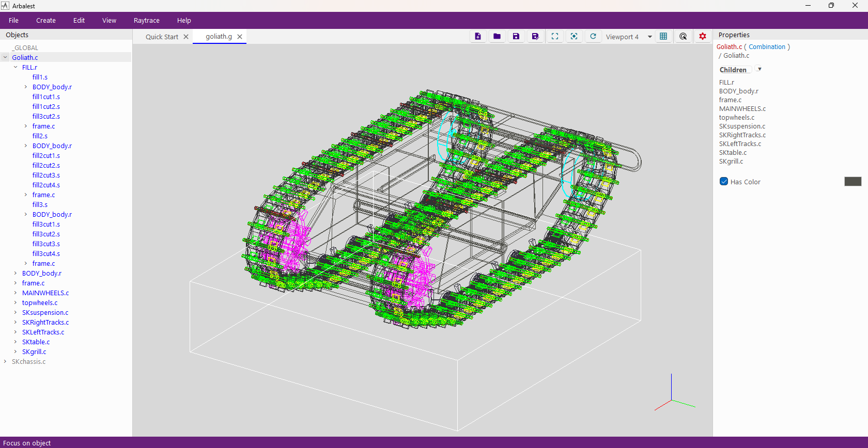The height and width of the screenshot is (448, 868).
Task: Switch to the goliath.g tab
Action: [x=219, y=37]
